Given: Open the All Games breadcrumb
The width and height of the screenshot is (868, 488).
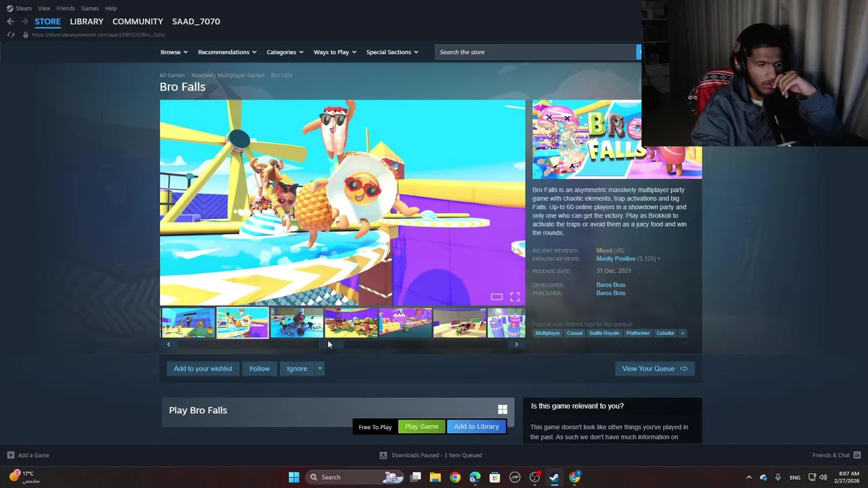Looking at the screenshot, I should click(172, 75).
